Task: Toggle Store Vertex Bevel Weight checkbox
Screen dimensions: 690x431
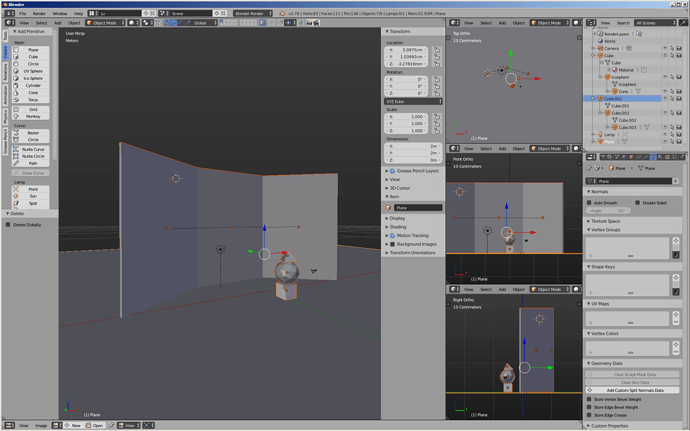Action: tap(589, 399)
